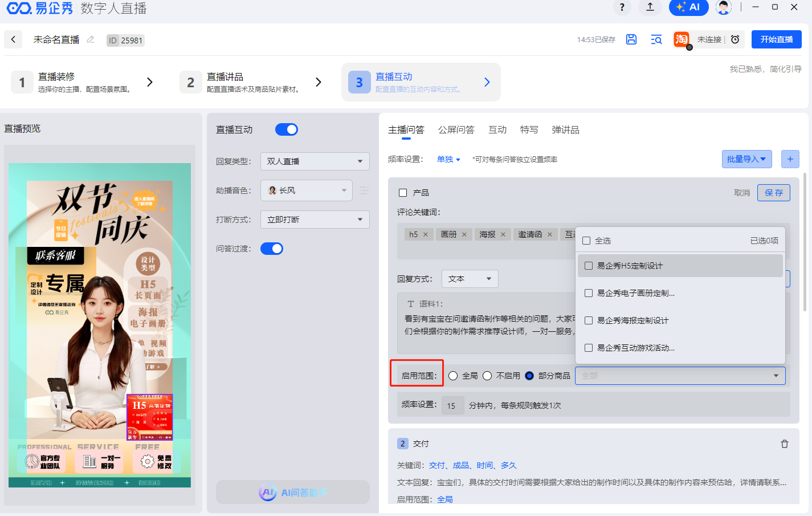Click the back arrow beside 未命名直播
Viewport: 812px width, 516px height.
click(x=13, y=39)
